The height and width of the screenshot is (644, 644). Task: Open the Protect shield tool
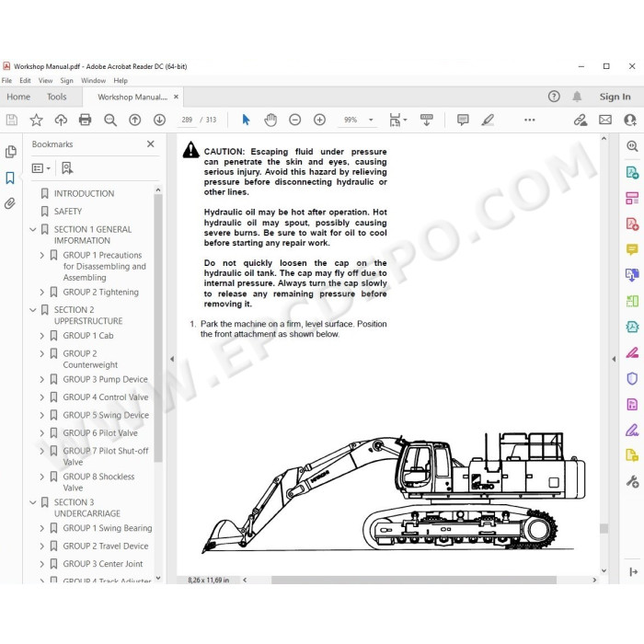coord(632,378)
